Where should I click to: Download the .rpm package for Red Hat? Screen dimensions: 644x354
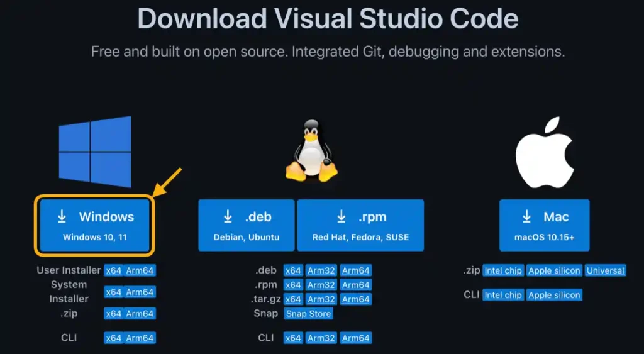point(360,226)
